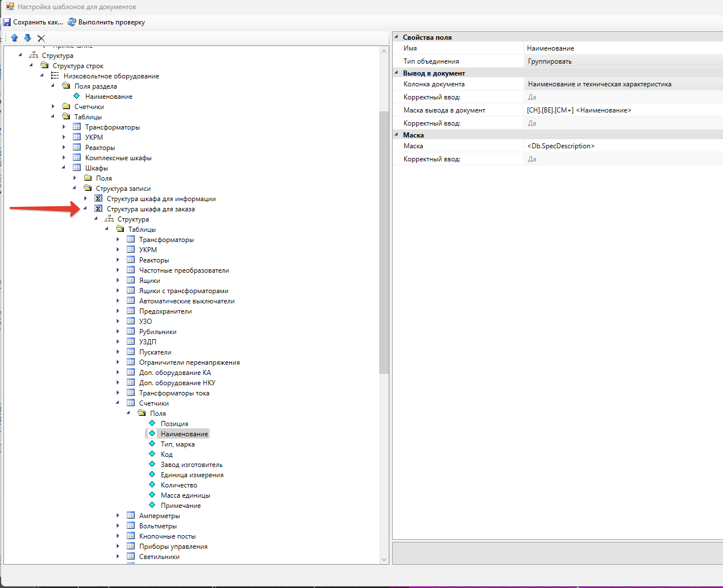Collapse the Свойства поля property section
This screenshot has height=588, width=723.
(397, 37)
